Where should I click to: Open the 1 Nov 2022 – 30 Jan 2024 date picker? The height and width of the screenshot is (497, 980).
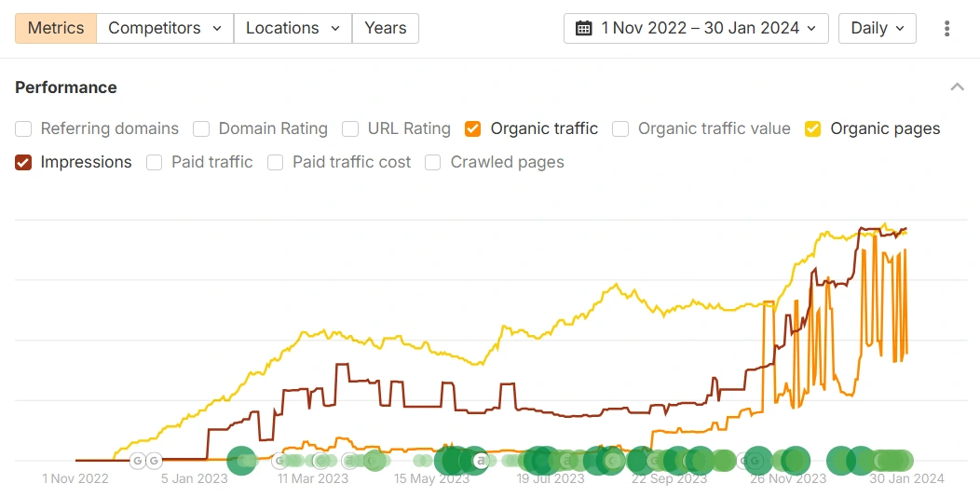pyautogui.click(x=696, y=28)
